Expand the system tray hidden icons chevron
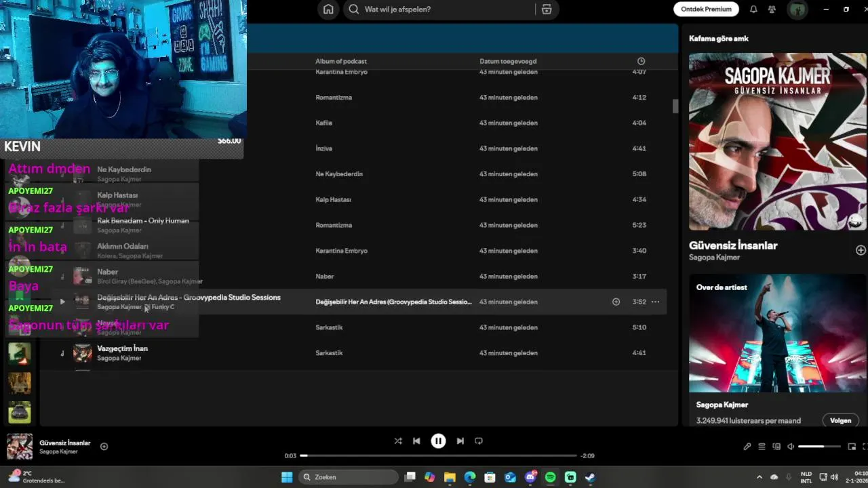 (759, 477)
